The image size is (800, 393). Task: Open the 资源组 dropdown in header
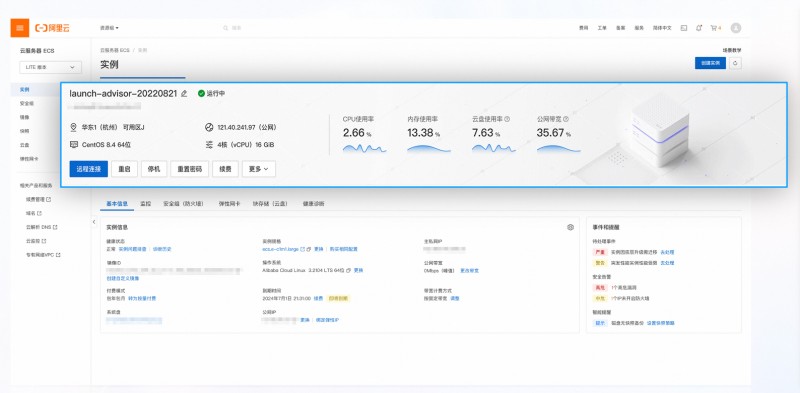109,28
